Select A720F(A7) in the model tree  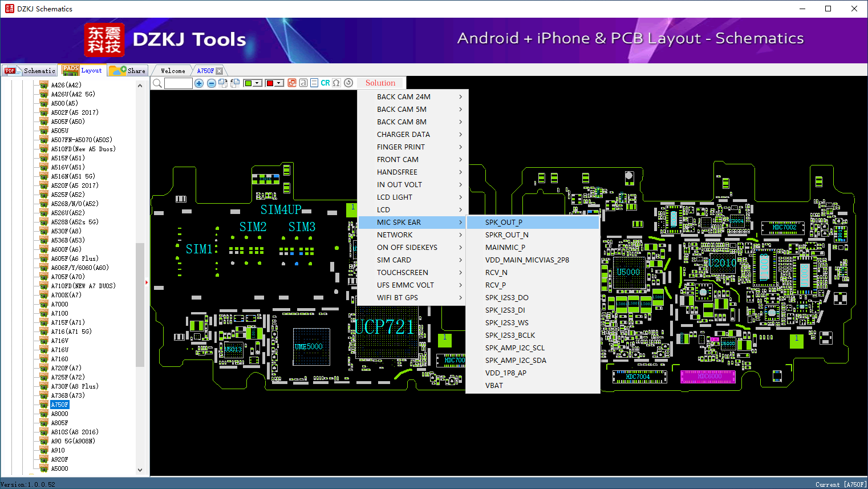pos(66,368)
